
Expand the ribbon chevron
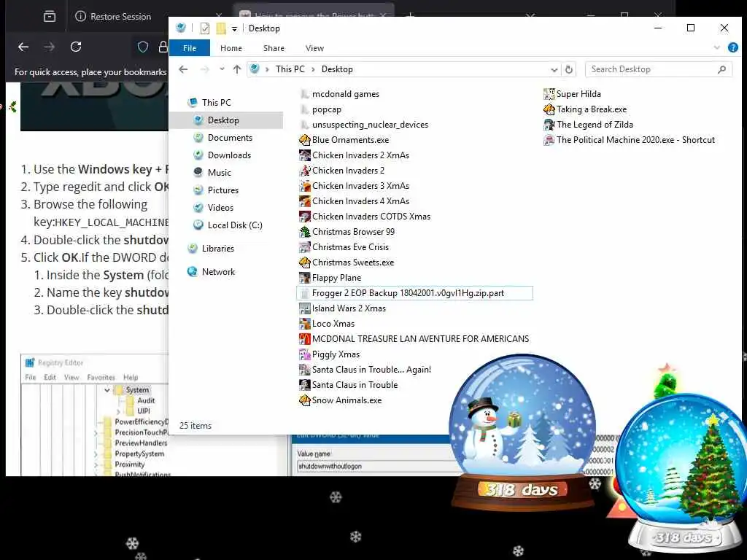(717, 47)
